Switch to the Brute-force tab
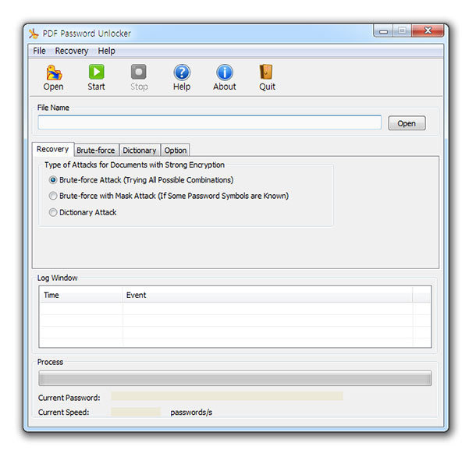The height and width of the screenshot is (457, 476). click(x=96, y=151)
